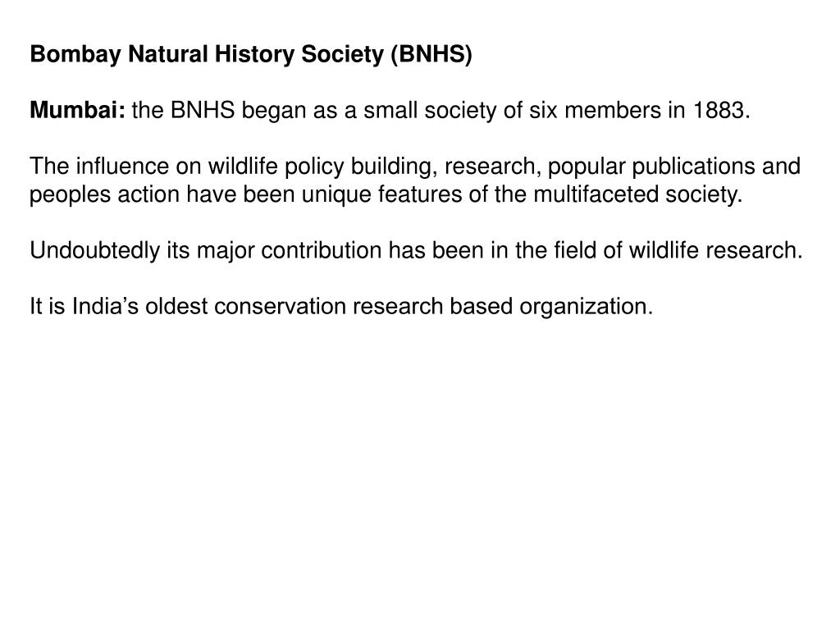Click the words The influence

tap(99, 166)
